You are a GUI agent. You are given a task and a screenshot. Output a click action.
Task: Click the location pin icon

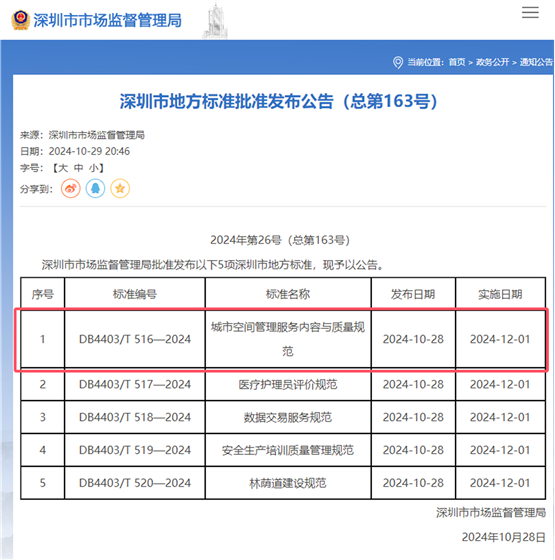[x=398, y=62]
